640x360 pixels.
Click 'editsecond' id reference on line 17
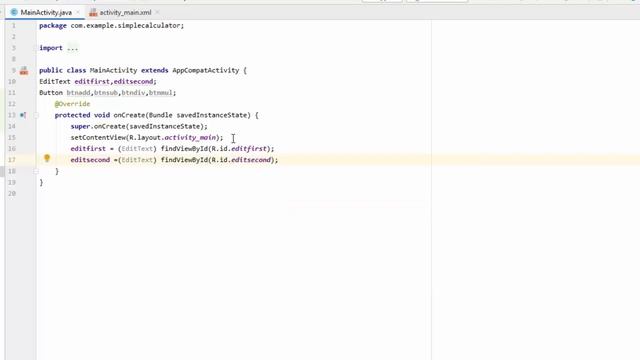[x=251, y=160]
